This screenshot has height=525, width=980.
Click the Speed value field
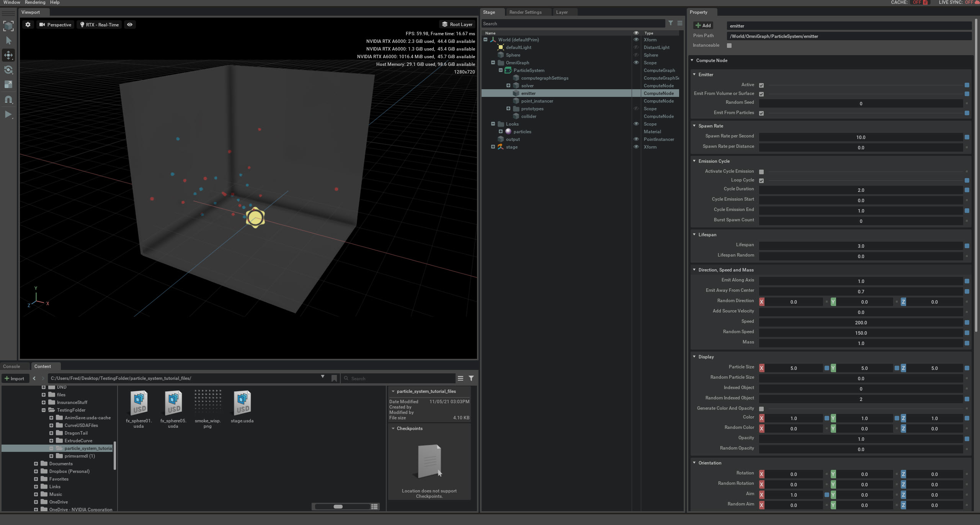[861, 322]
